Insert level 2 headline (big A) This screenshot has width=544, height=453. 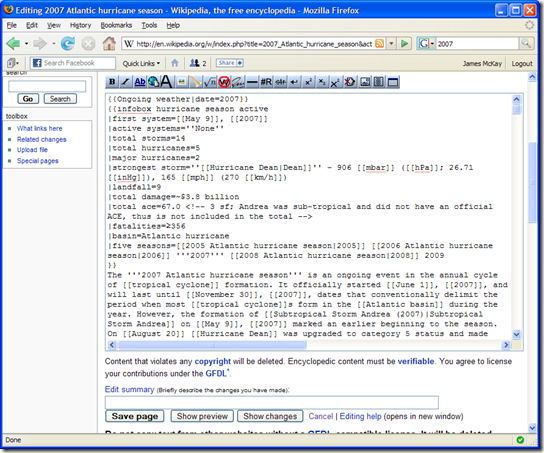point(167,82)
